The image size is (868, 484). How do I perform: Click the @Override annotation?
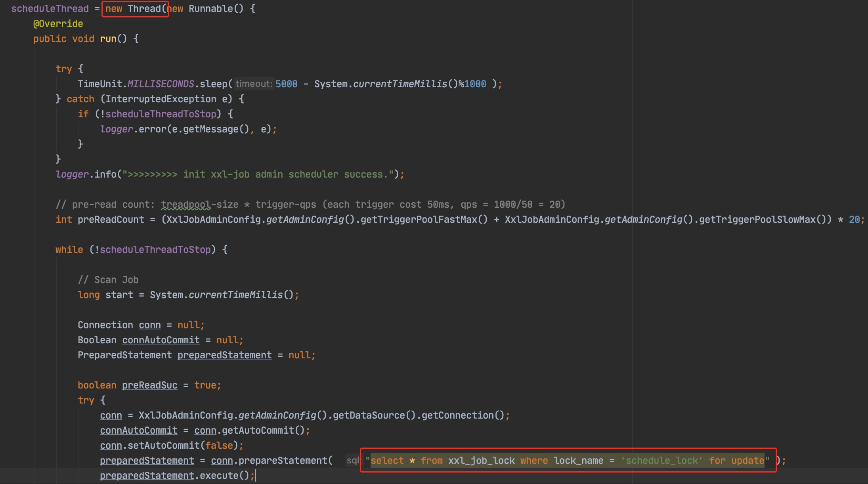click(58, 24)
